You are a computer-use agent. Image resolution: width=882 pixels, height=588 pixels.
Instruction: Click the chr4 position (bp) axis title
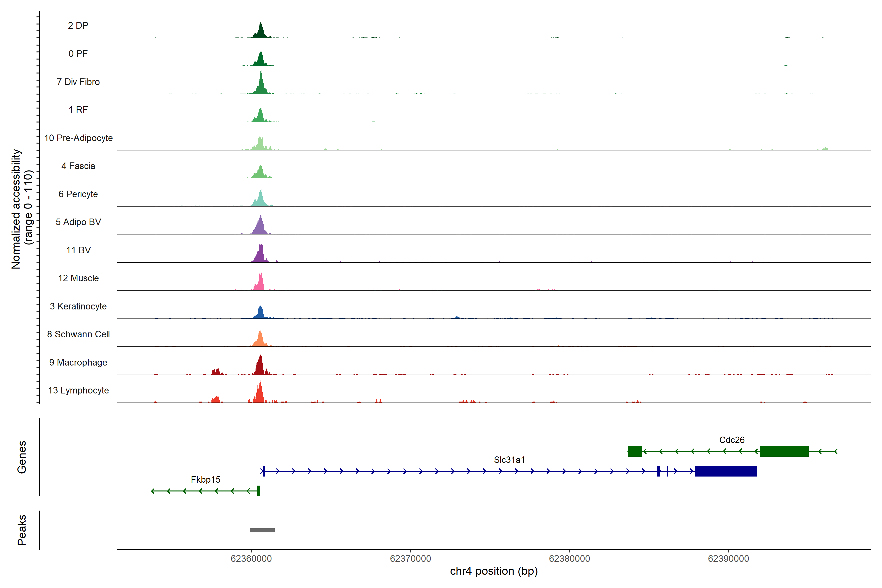tap(494, 571)
